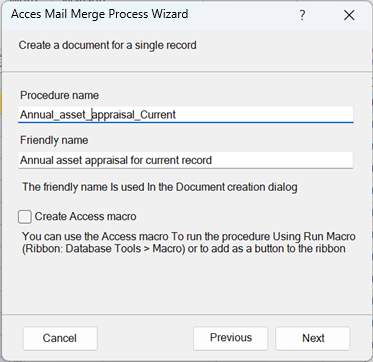Click the Friendly name input field
Viewport: 373px width, 362px height.
(x=186, y=160)
